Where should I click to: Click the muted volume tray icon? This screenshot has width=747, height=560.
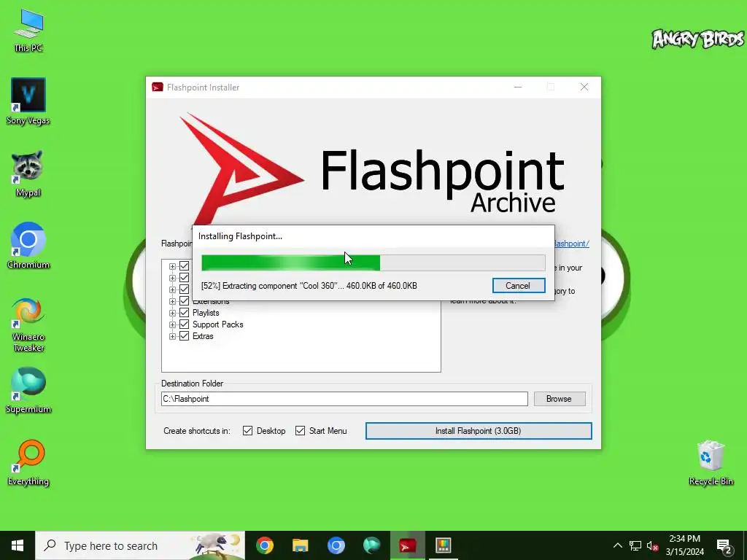coord(653,545)
